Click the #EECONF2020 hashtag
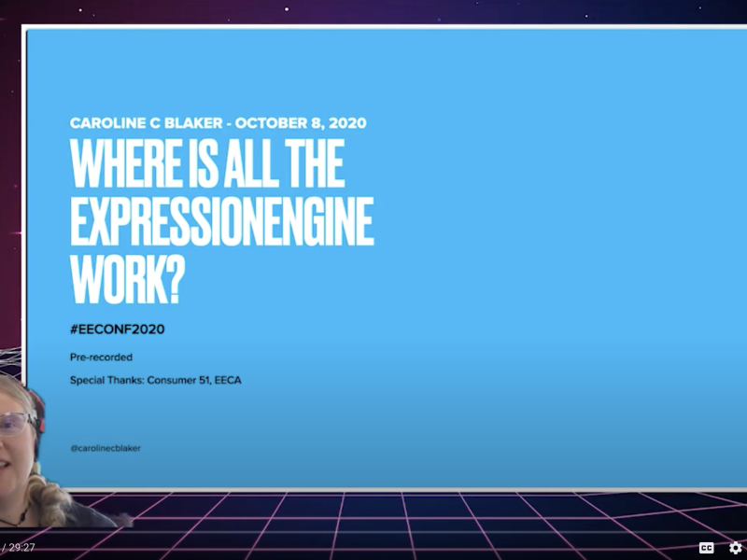The height and width of the screenshot is (560, 747). (118, 329)
